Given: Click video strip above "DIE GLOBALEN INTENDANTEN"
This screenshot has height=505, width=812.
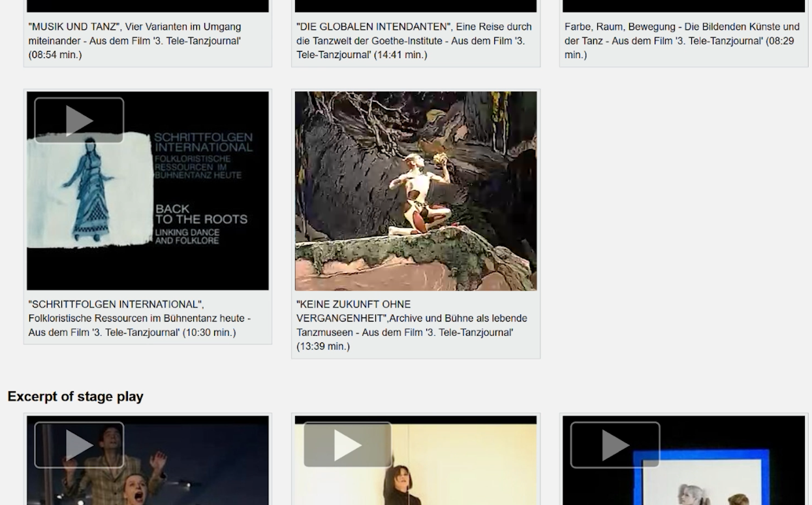Looking at the screenshot, I should 416,6.
